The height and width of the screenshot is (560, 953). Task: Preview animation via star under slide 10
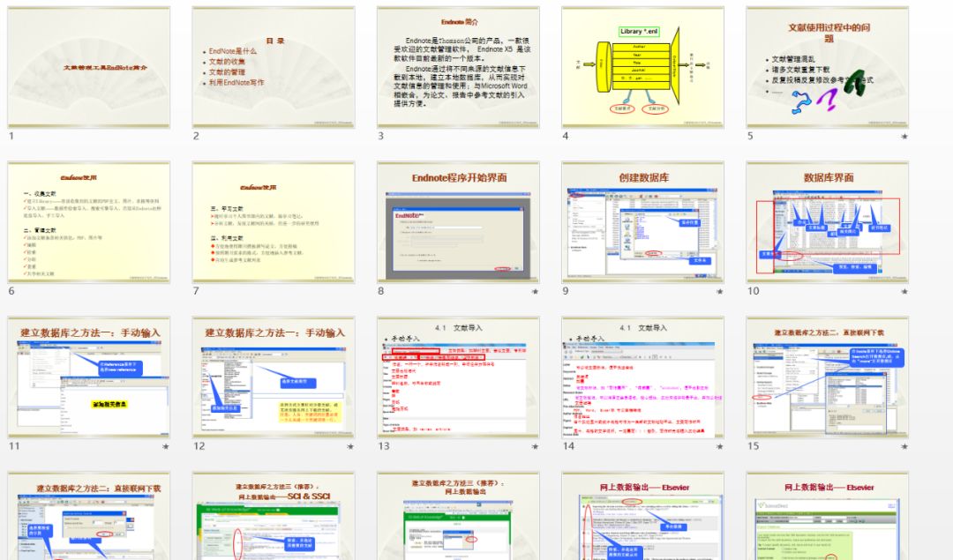904,292
